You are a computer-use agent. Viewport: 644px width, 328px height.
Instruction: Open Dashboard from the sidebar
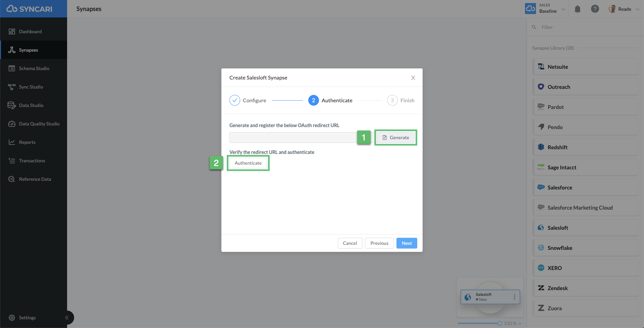pyautogui.click(x=34, y=32)
